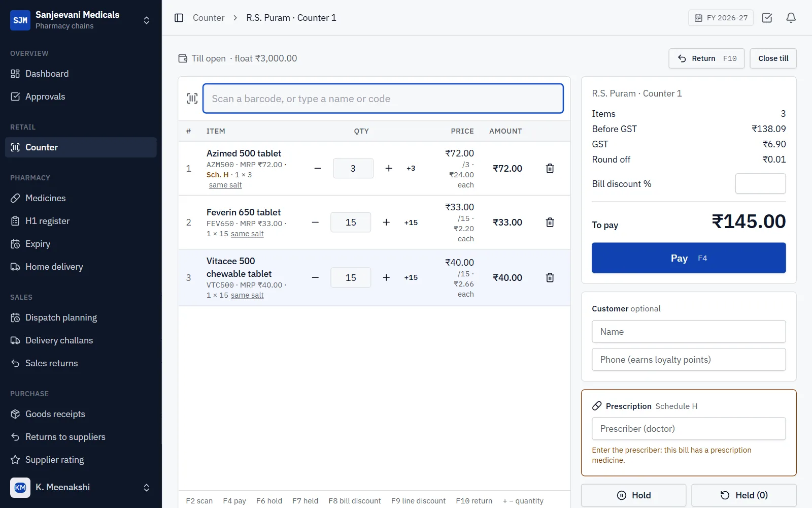
Task: Increase Feverin 650 quantity with plus
Action: [x=386, y=222]
